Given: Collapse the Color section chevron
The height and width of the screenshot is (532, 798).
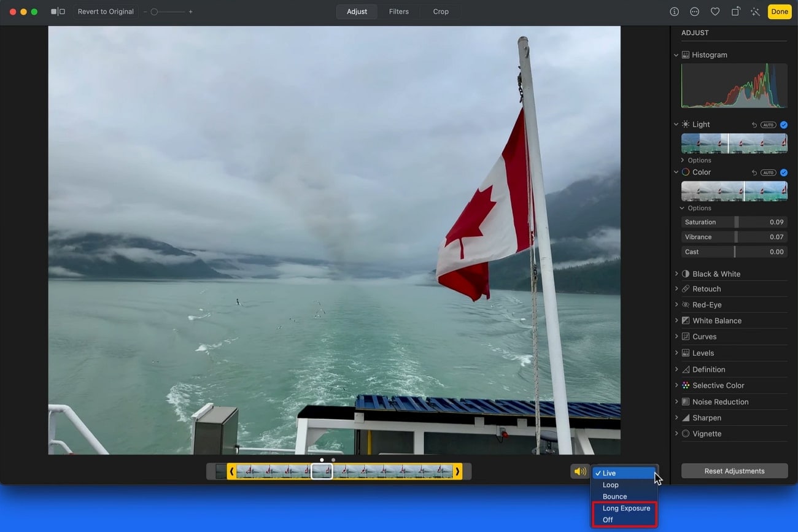Looking at the screenshot, I should point(676,172).
